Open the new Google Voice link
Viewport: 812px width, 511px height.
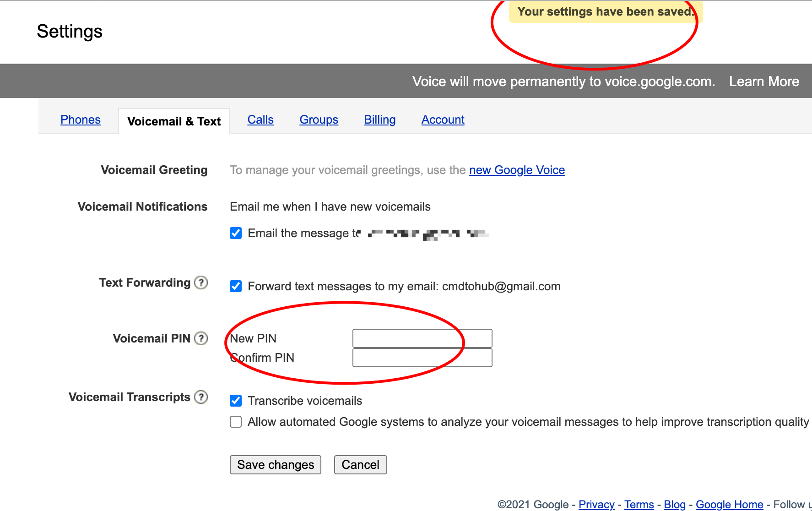[517, 170]
